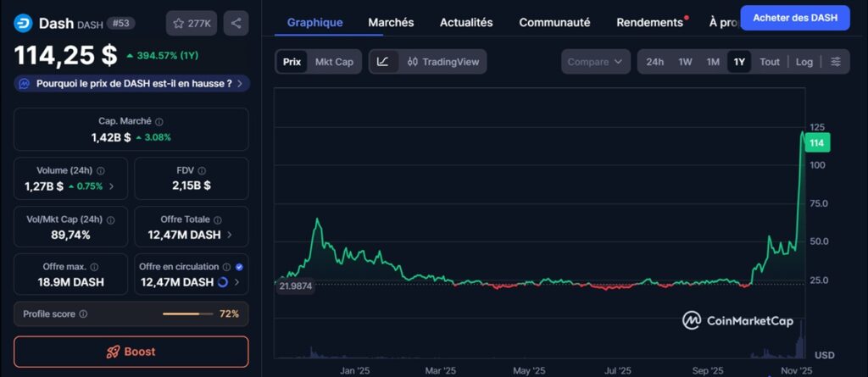The height and width of the screenshot is (377, 868).
Task: Click Acheter des DASH button
Action: pyautogui.click(x=795, y=18)
